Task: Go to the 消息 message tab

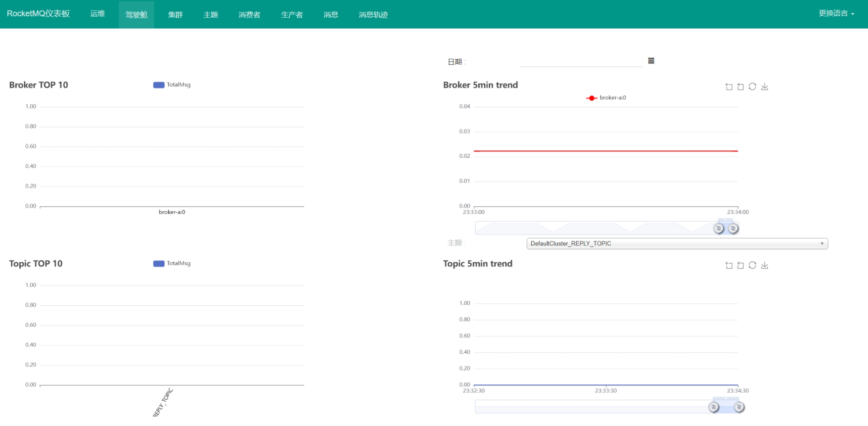Action: [x=331, y=14]
